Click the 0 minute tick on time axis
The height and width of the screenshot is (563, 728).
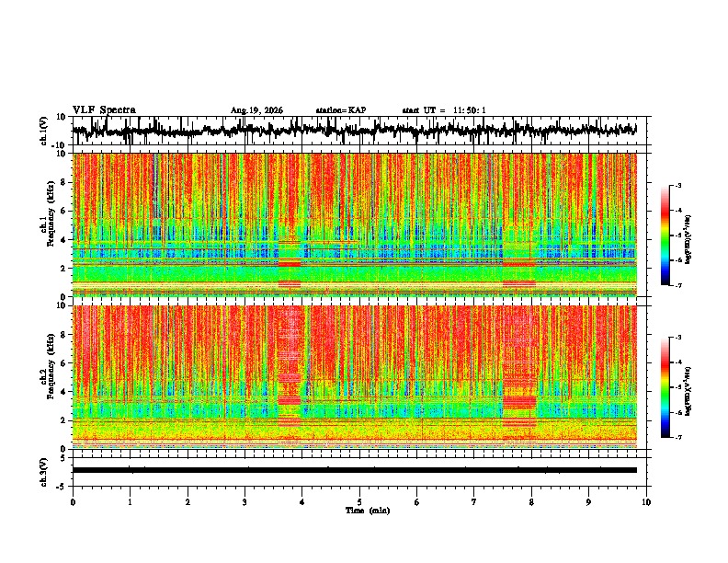click(x=73, y=502)
